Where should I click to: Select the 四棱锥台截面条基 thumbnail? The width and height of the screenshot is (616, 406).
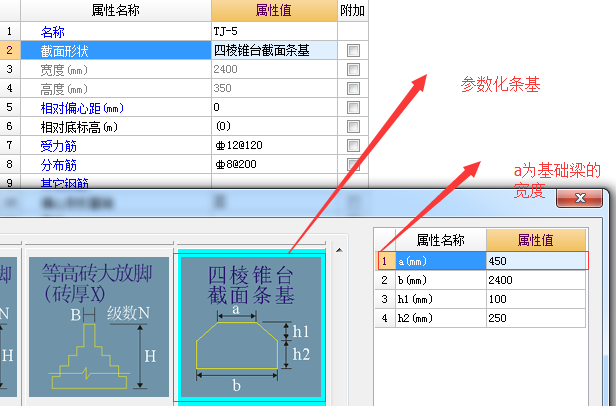pos(251,327)
